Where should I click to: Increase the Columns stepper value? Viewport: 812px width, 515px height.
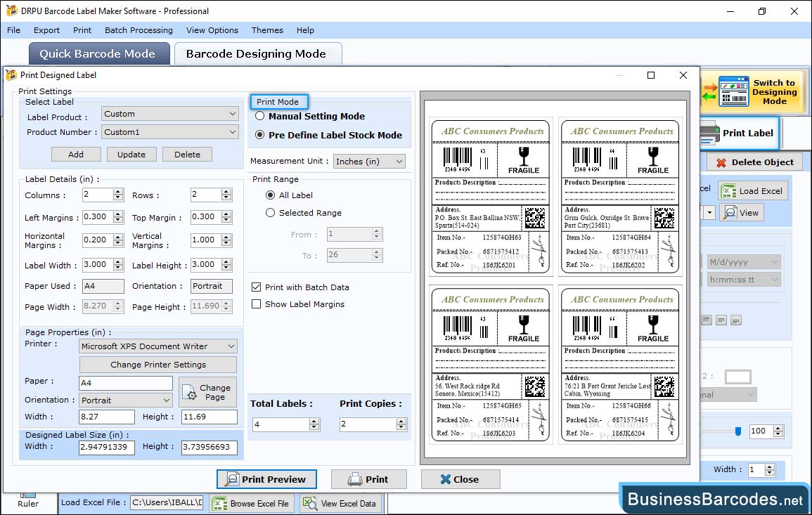(118, 192)
